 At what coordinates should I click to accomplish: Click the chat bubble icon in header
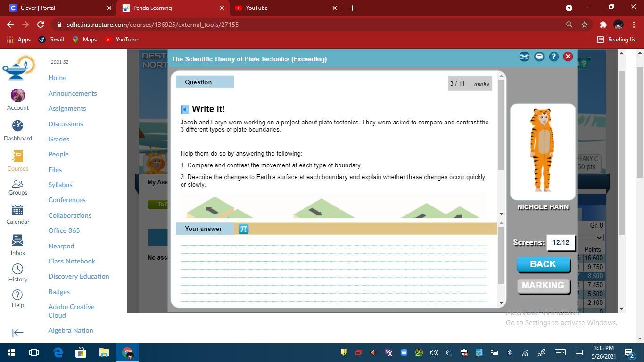click(539, 57)
